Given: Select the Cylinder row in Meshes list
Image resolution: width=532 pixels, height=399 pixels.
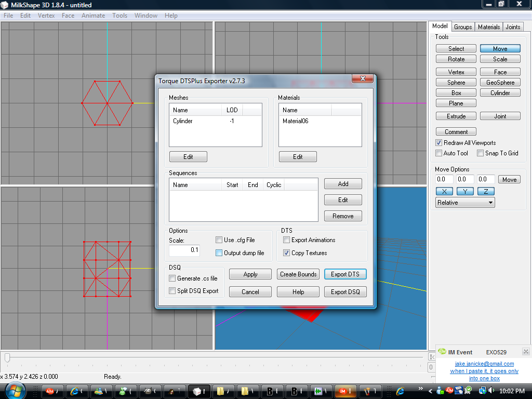Looking at the screenshot, I should 216,121.
